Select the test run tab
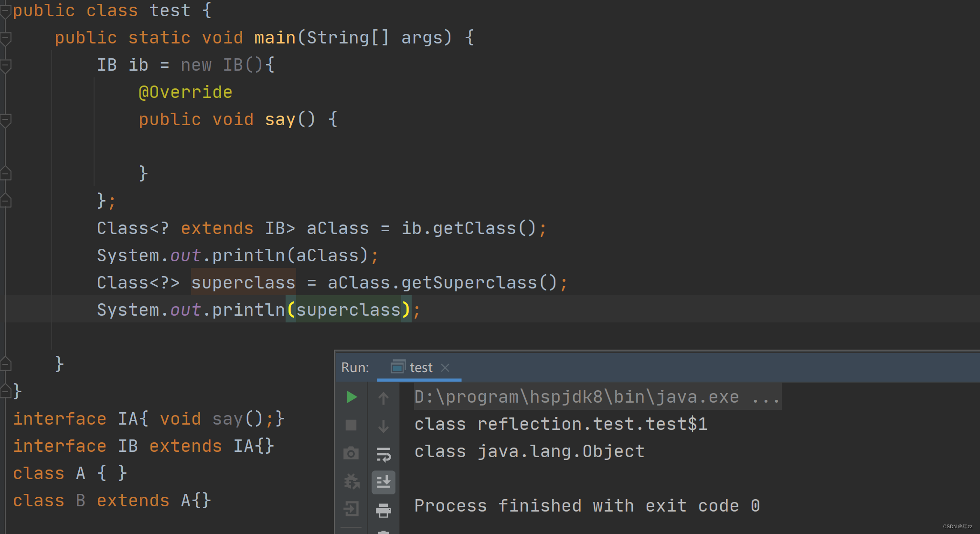Screen dimensions: 980x534 (420, 367)
